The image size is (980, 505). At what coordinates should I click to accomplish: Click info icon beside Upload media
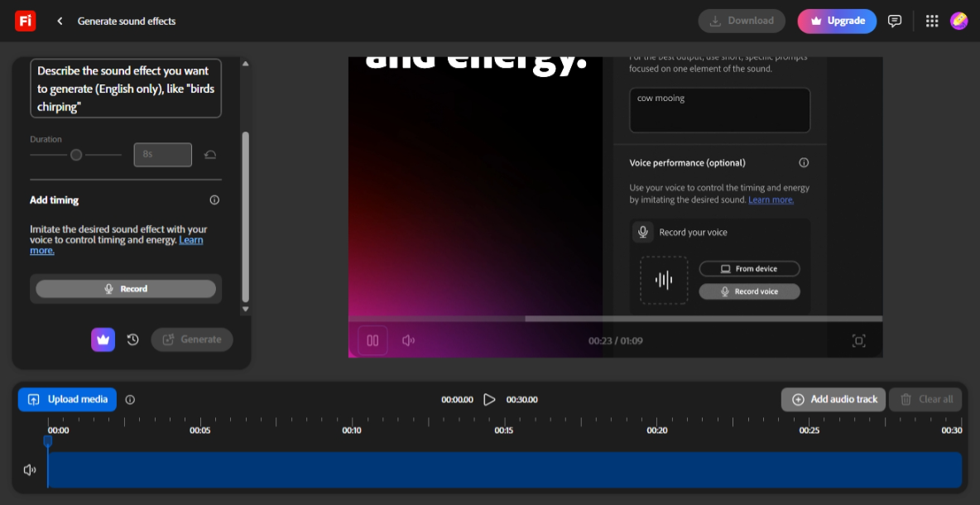(130, 400)
